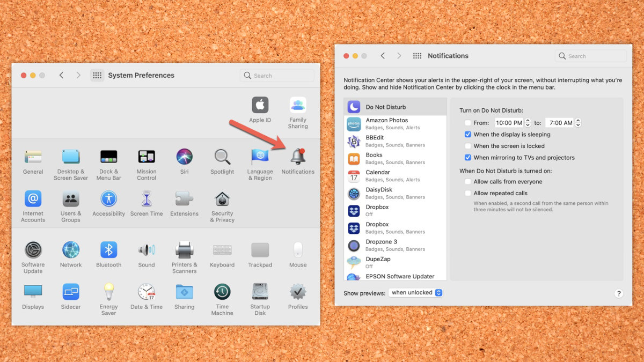Open Notifications help button
Viewport: 644px width, 362px height.
coord(618,293)
